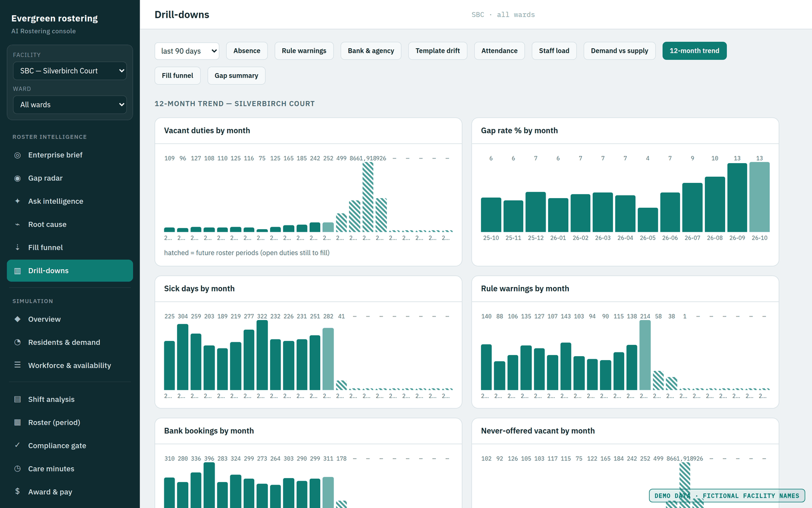The width and height of the screenshot is (812, 508).
Task: Click the Drill-downs column icon
Action: coord(17,271)
